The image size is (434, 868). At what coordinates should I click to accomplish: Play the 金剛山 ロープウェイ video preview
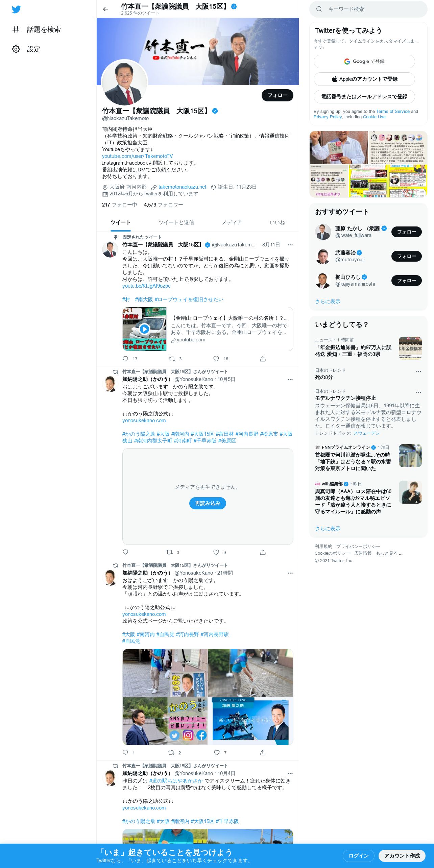tap(144, 329)
